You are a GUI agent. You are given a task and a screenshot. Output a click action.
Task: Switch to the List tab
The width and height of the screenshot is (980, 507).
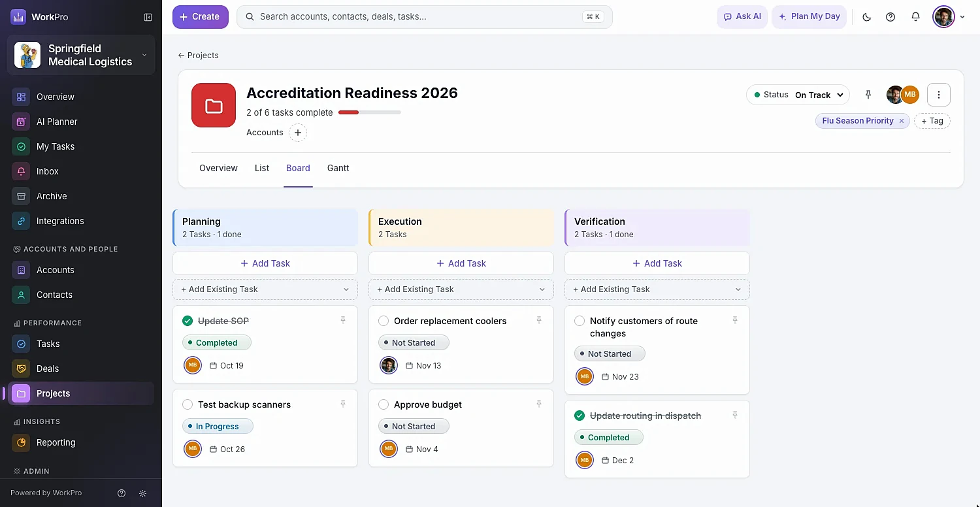[x=262, y=168]
